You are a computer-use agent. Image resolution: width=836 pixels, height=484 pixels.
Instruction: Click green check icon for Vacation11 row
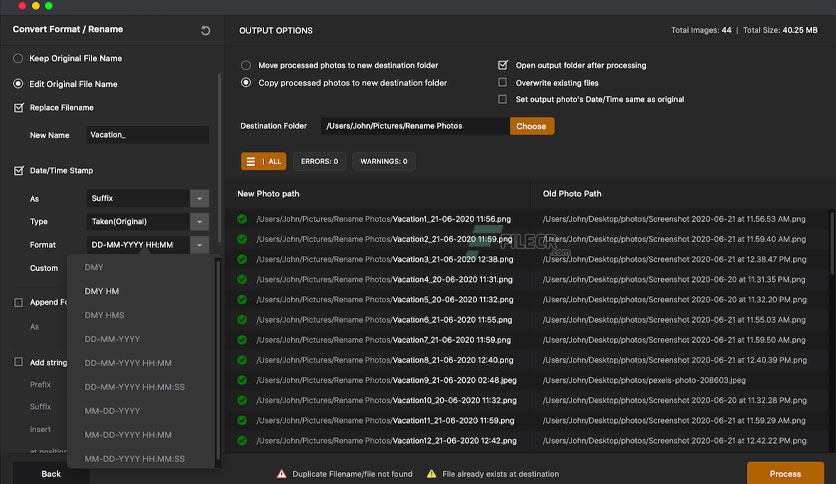tap(242, 421)
